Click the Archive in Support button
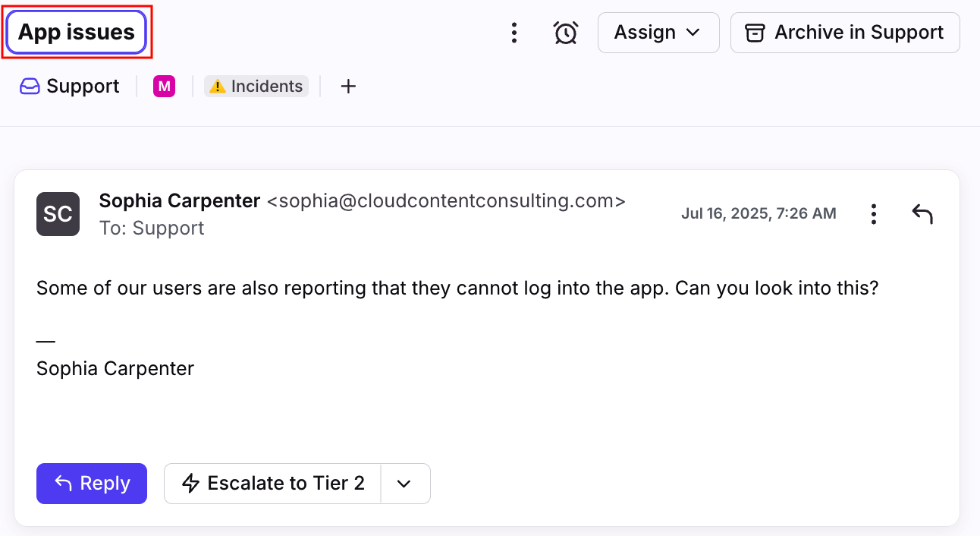980x536 pixels. point(844,33)
